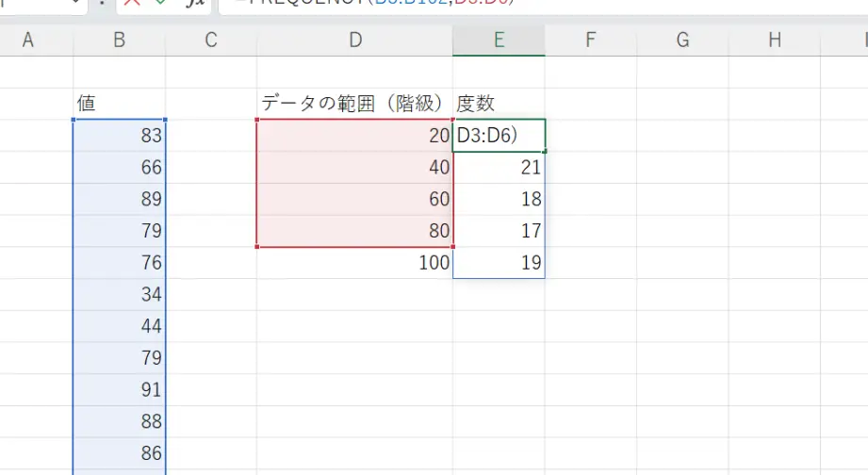
Task: Click the class boundary cell 40
Action: pyautogui.click(x=355, y=167)
